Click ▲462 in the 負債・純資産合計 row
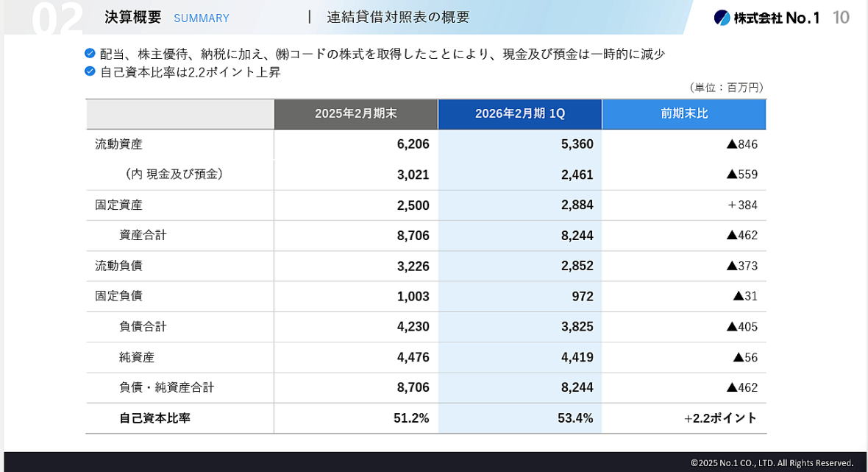This screenshot has height=472, width=868. click(741, 387)
